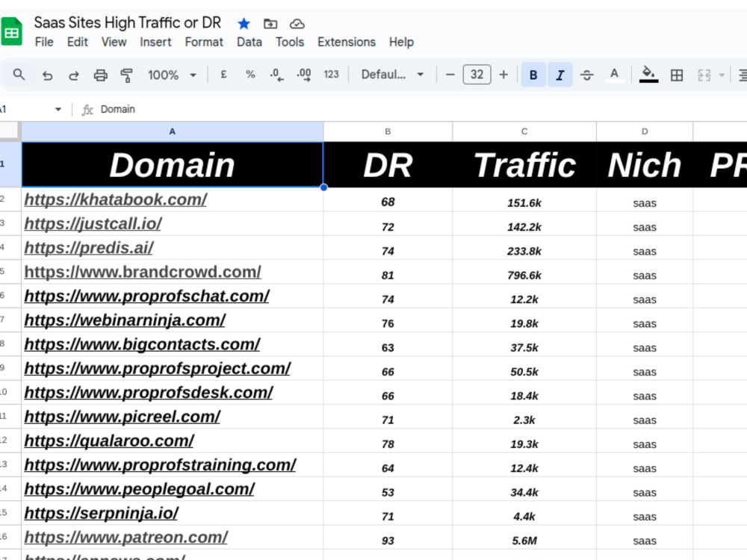The image size is (747, 560).
Task: Open the khatabook.com link
Action: pyautogui.click(x=115, y=199)
